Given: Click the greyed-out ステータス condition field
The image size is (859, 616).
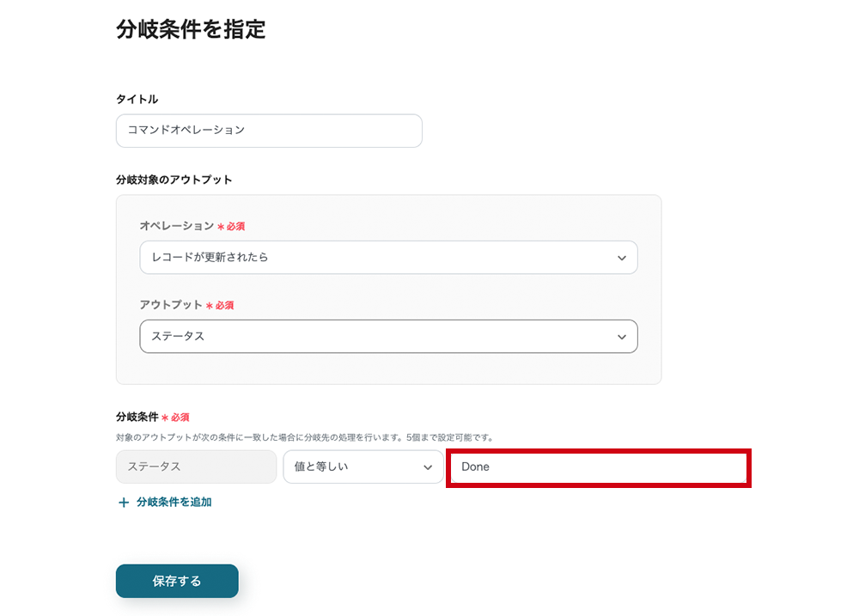Looking at the screenshot, I should coord(196,467).
